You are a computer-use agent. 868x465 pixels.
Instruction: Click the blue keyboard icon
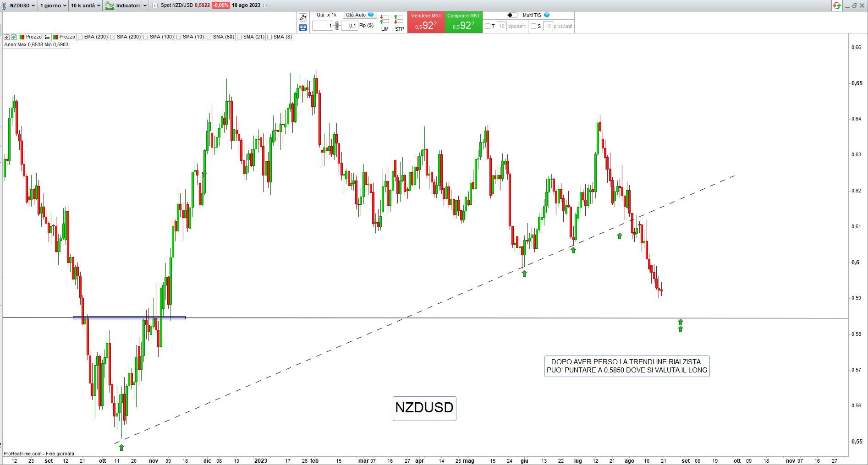[x=302, y=27]
